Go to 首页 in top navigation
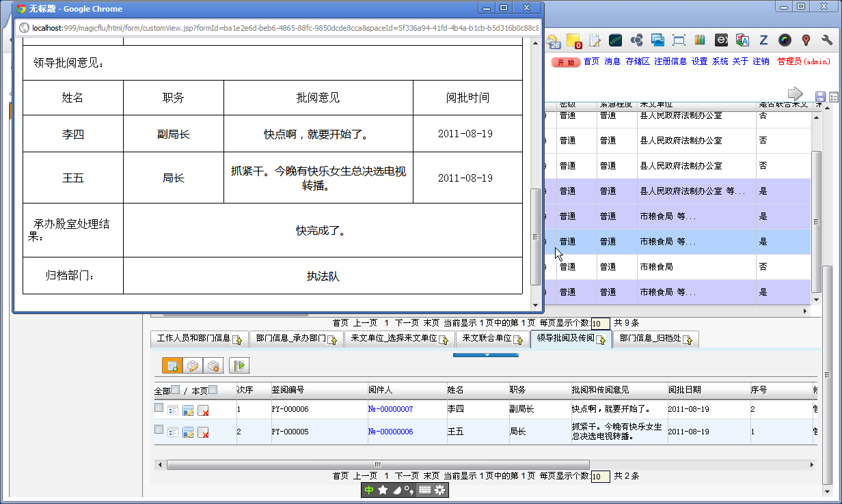Viewport: 842px width, 504px height. (x=591, y=61)
